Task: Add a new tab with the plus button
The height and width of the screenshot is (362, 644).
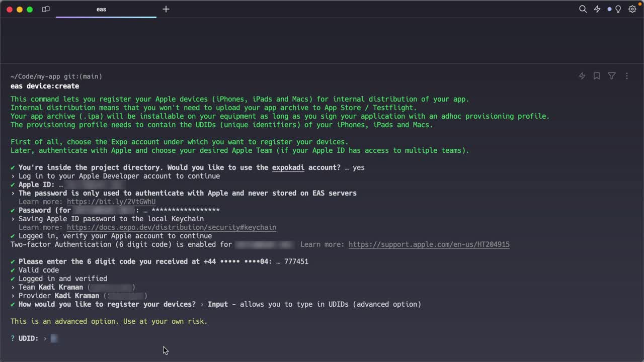Action: [x=166, y=9]
